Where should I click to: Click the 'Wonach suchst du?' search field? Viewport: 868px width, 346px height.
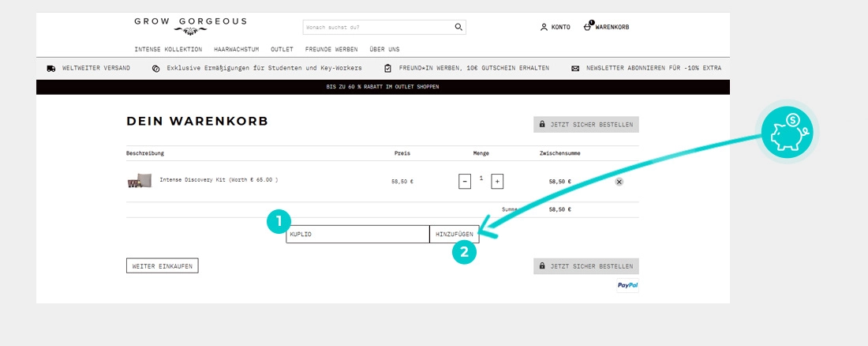pos(377,27)
